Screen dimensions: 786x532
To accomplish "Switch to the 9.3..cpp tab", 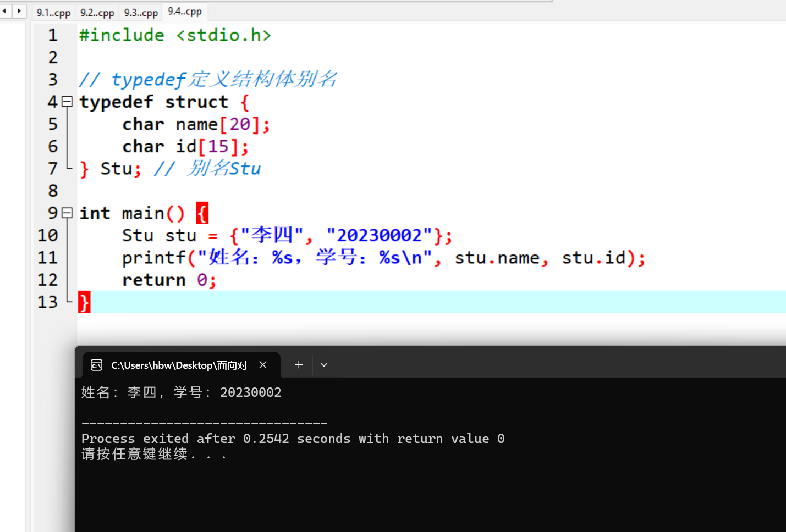I will coord(141,13).
